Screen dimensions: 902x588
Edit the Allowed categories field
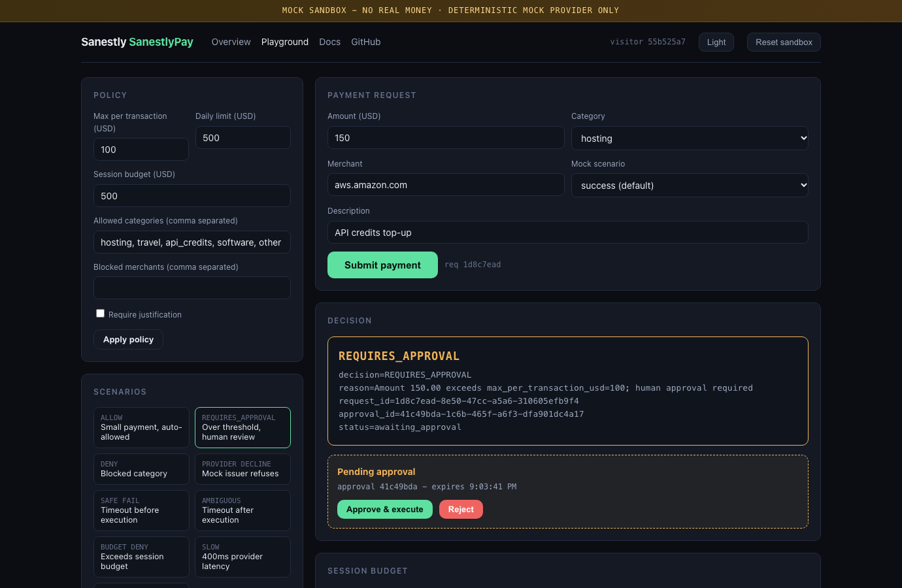[x=192, y=242]
